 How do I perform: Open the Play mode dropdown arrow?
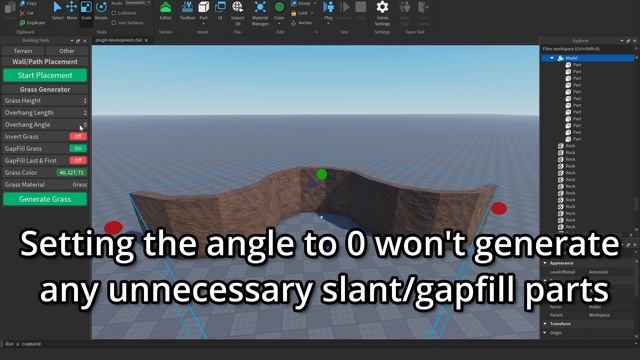(328, 24)
